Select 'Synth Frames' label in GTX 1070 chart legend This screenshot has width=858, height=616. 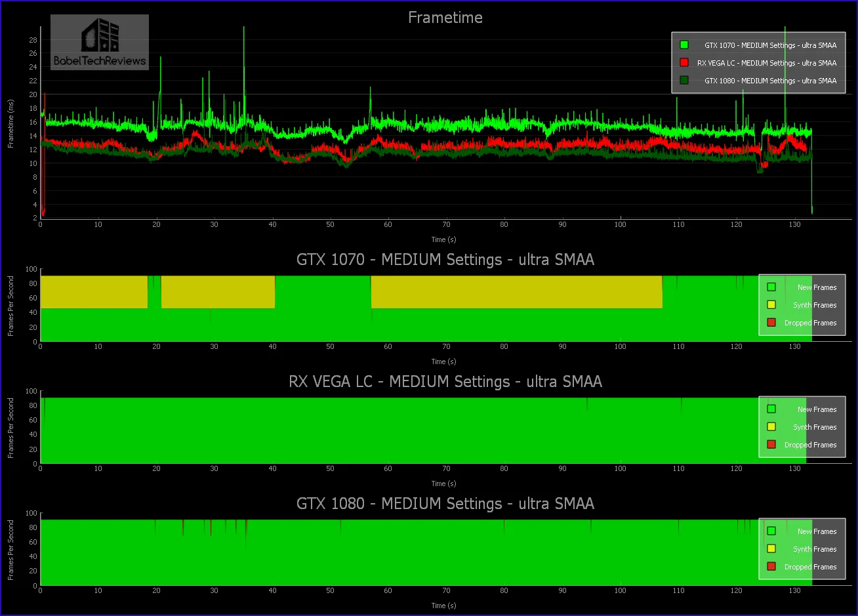[x=815, y=305]
